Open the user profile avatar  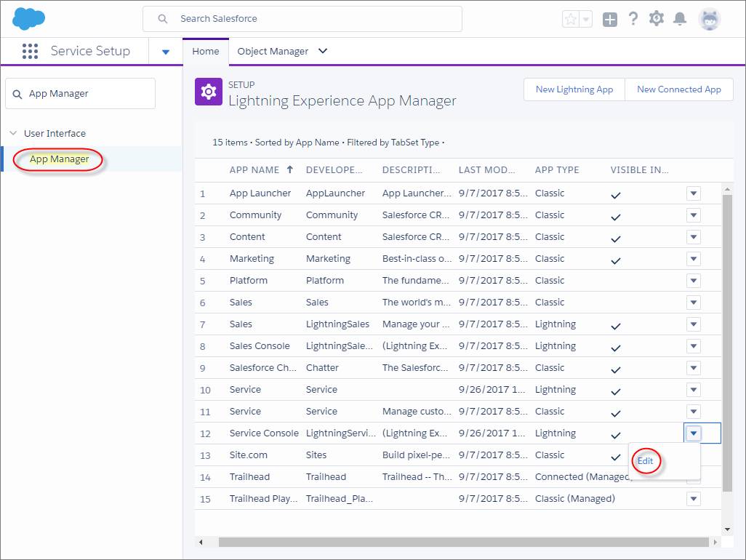[x=710, y=19]
